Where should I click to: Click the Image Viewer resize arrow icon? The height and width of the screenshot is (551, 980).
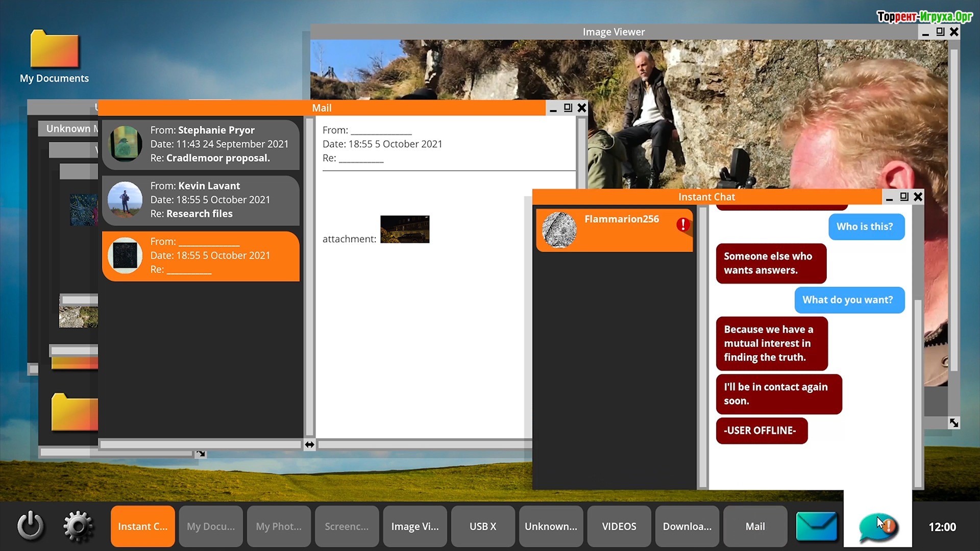953,422
